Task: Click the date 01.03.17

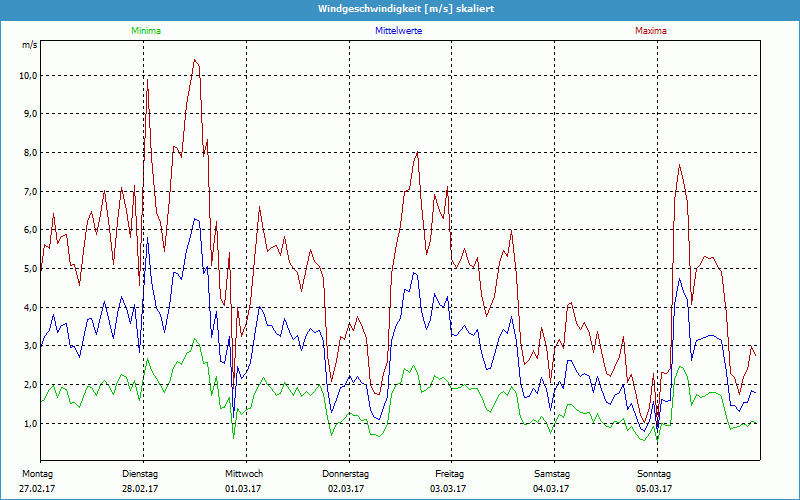Action: 243,489
